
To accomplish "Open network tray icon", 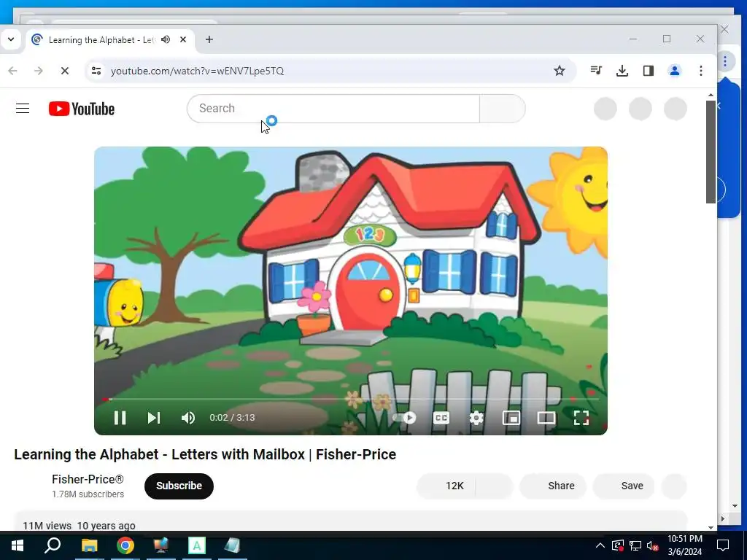I will pos(635,545).
